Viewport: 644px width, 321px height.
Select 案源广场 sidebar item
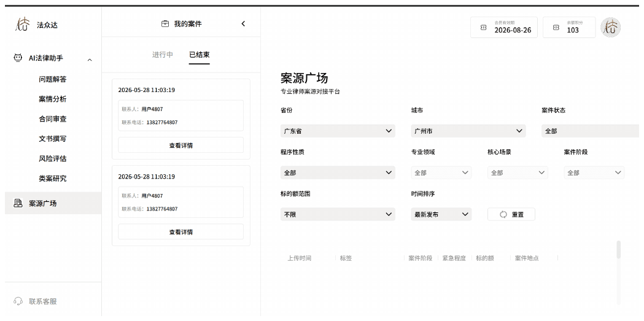click(53, 203)
